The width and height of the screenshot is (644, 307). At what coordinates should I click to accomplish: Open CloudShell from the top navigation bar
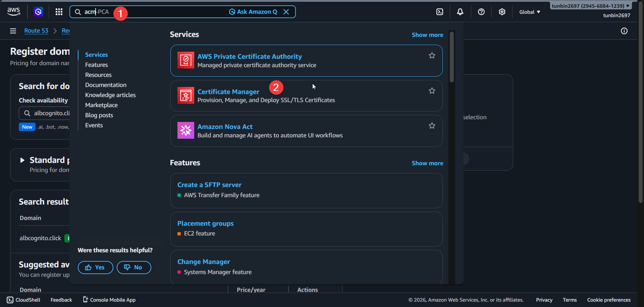[440, 12]
